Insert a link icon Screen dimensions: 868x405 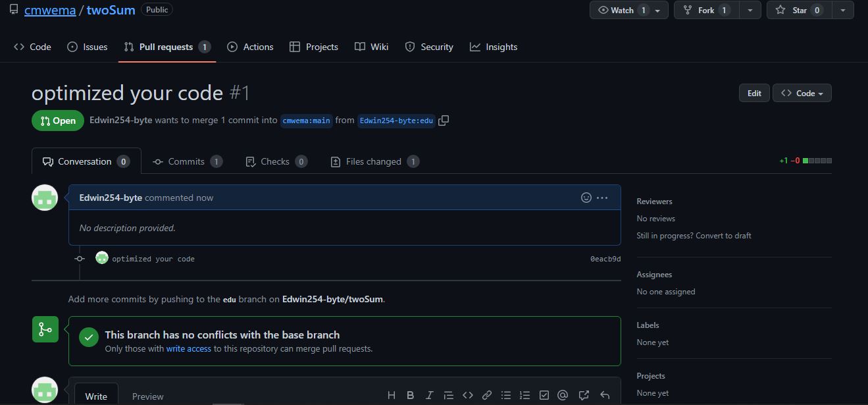tap(487, 395)
